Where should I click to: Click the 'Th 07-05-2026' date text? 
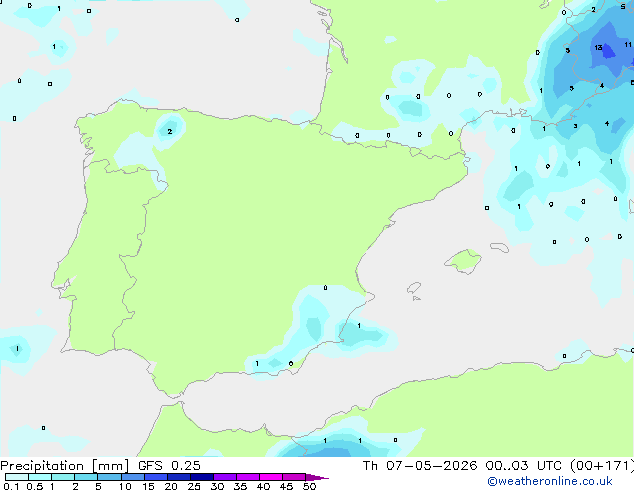point(420,466)
